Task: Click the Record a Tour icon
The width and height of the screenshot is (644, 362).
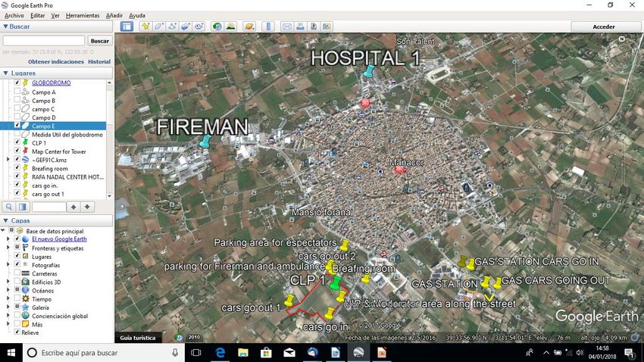Action: click(x=199, y=27)
